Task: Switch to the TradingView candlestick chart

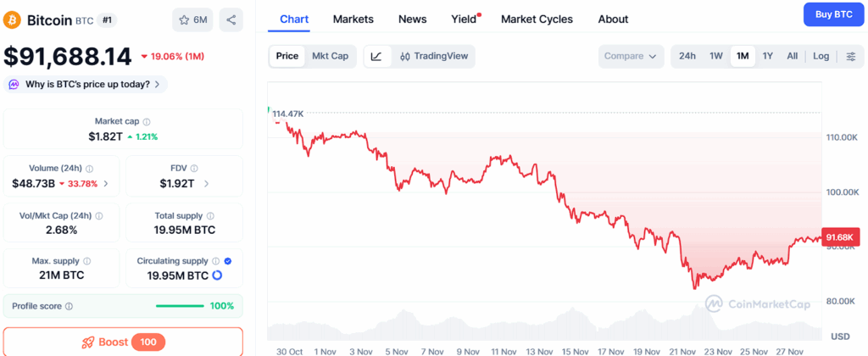Action: [x=432, y=57]
